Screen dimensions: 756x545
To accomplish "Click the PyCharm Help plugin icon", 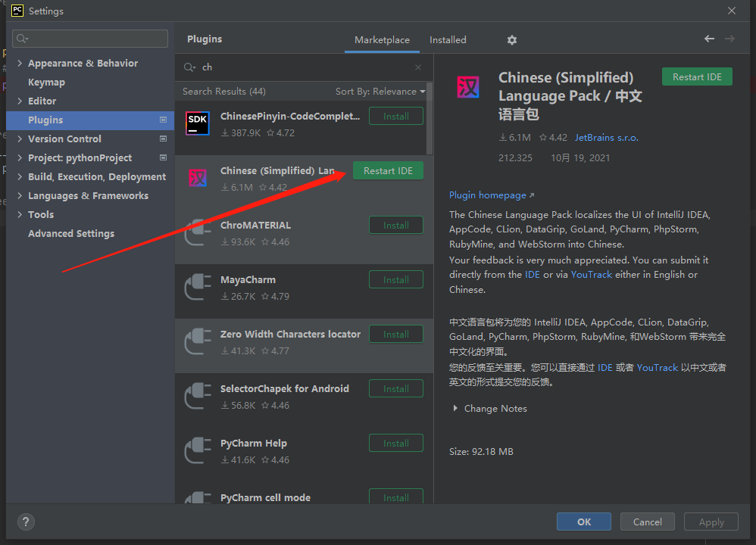I will [x=198, y=450].
